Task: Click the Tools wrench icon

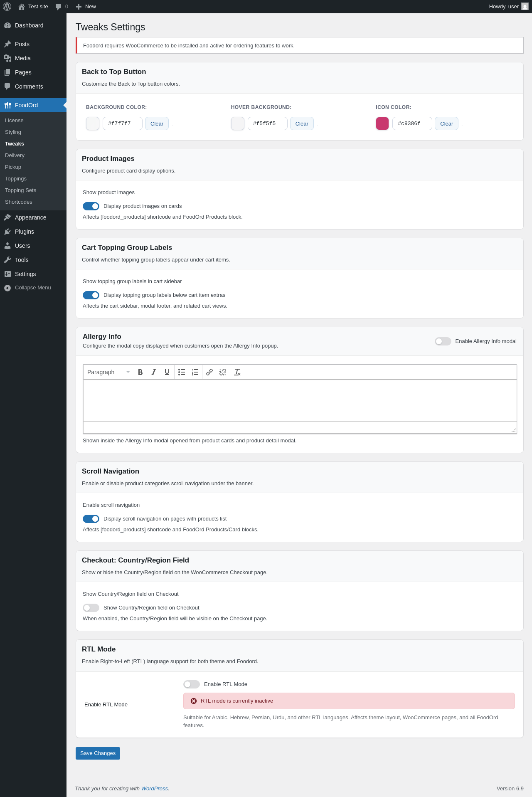Action: point(7,260)
